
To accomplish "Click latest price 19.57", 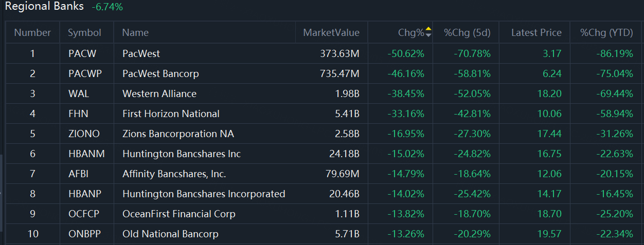I will pos(549,234).
